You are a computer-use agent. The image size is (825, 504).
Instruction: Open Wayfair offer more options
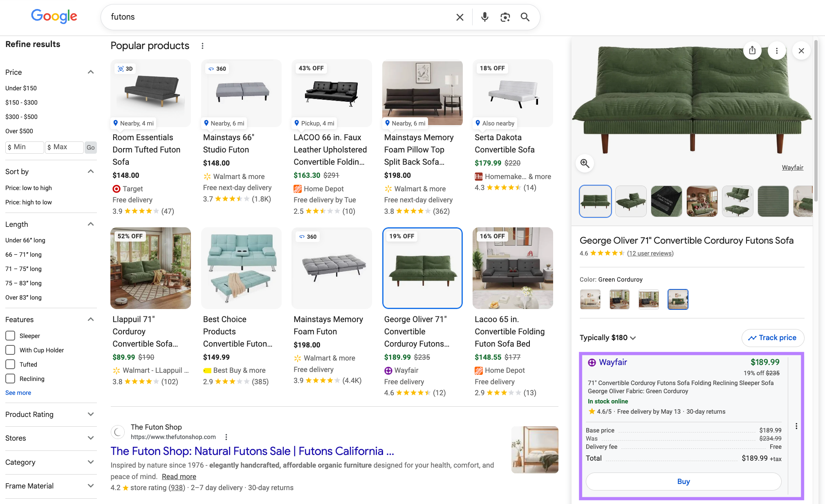click(796, 426)
